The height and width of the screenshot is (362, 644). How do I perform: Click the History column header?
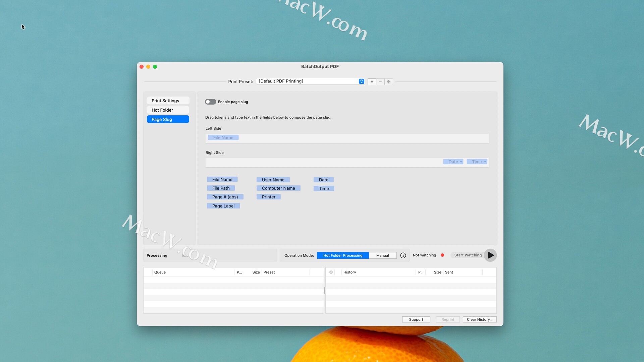click(378, 272)
